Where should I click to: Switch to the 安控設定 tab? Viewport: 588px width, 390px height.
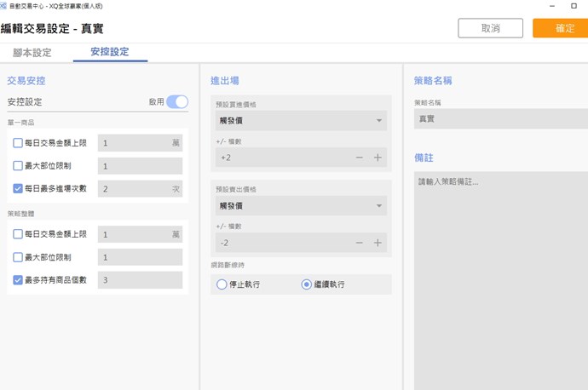[109, 53]
